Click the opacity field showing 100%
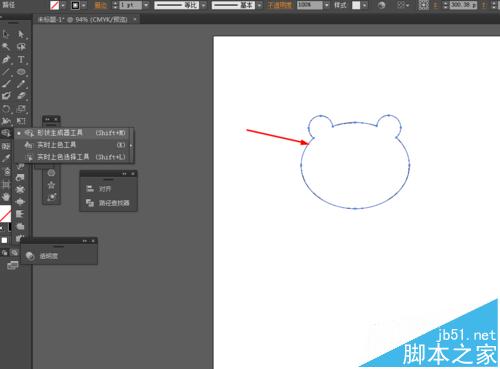The width and height of the screenshot is (500, 369). point(310,5)
